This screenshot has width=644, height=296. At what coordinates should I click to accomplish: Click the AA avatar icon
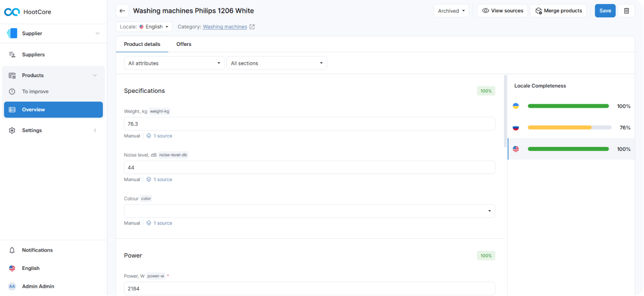(x=12, y=286)
